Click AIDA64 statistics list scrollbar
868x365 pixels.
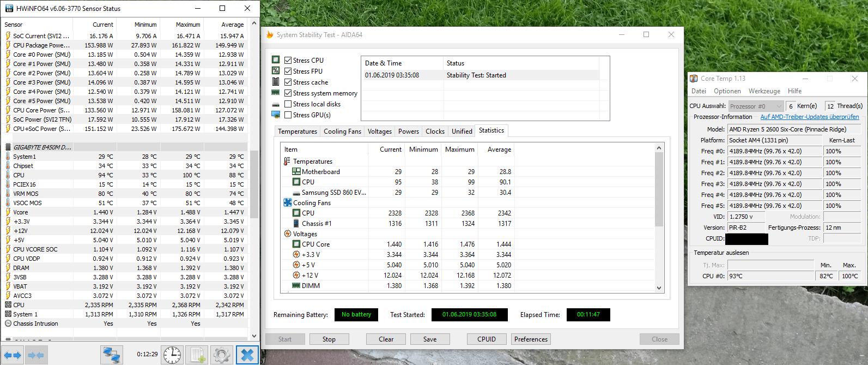659,189
